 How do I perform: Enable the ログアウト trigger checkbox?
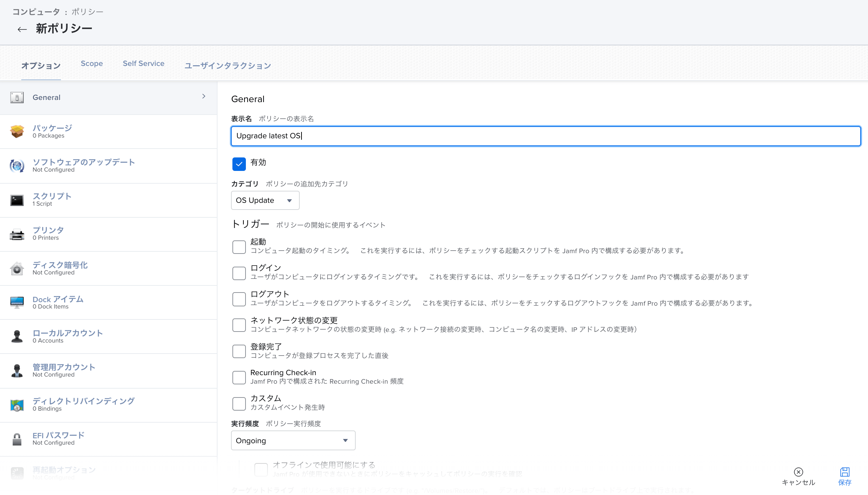pyautogui.click(x=239, y=299)
